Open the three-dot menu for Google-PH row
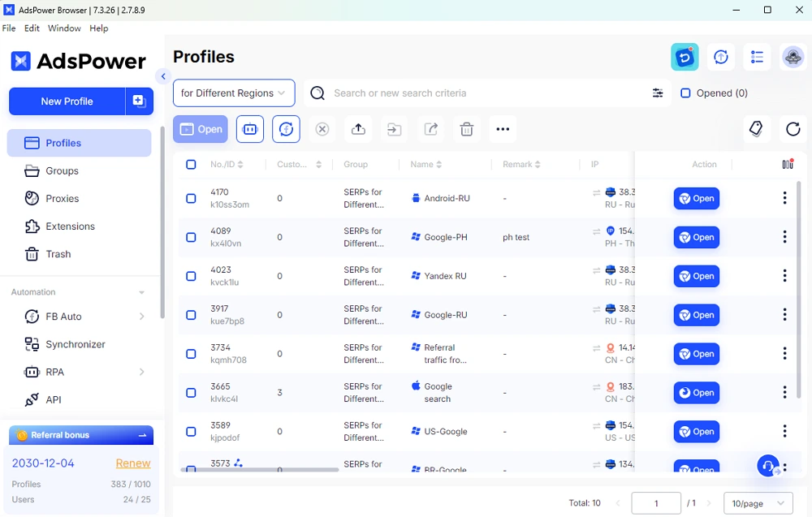 pos(784,236)
